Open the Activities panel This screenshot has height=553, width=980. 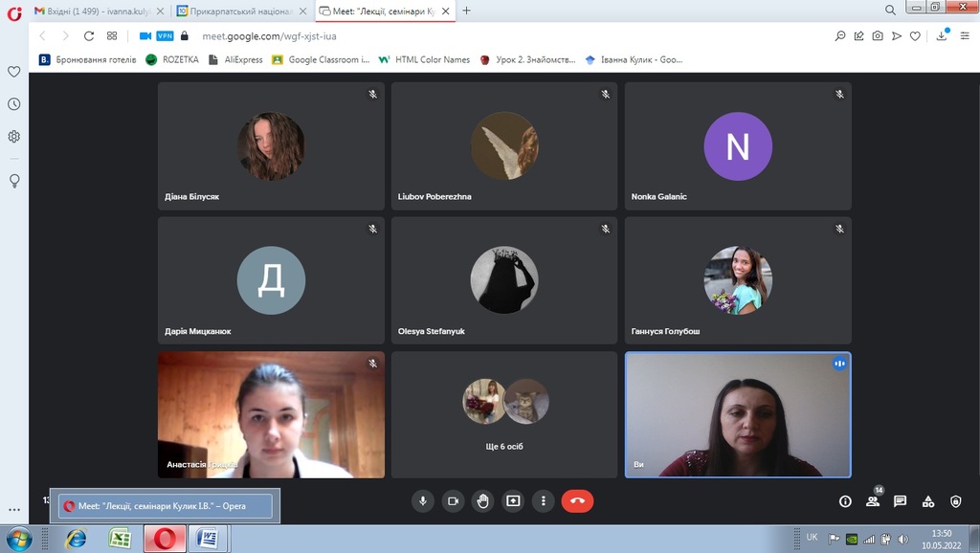pos(928,501)
